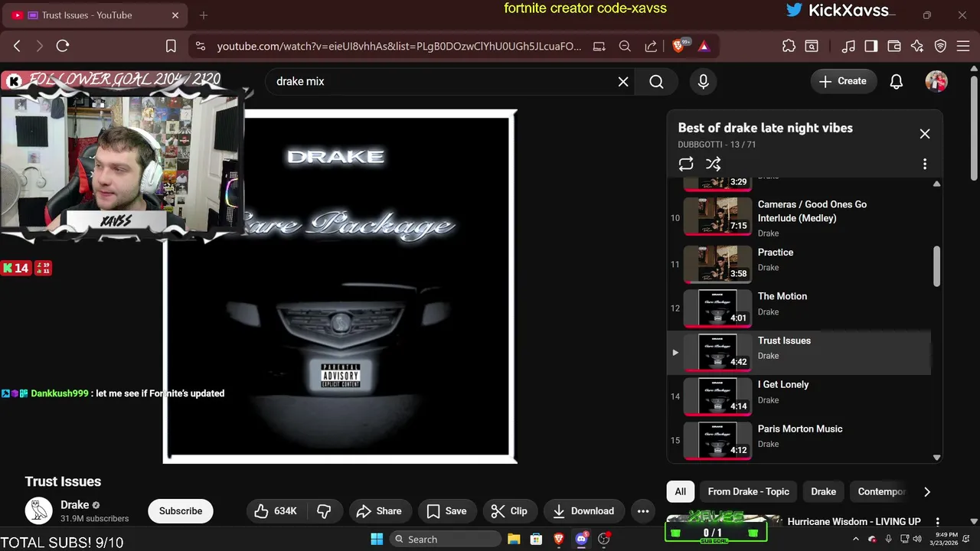Click the install app icon in address bar
This screenshot has height=551, width=980.
coord(599,46)
